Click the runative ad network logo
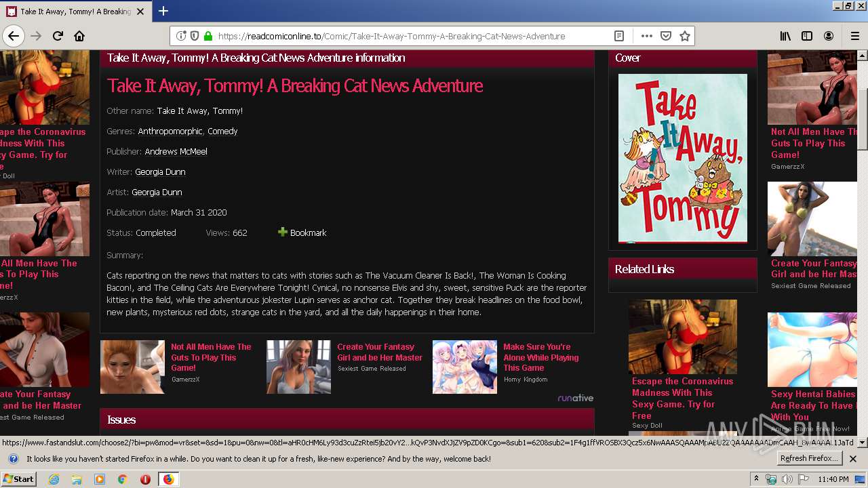The image size is (868, 488). (x=575, y=398)
